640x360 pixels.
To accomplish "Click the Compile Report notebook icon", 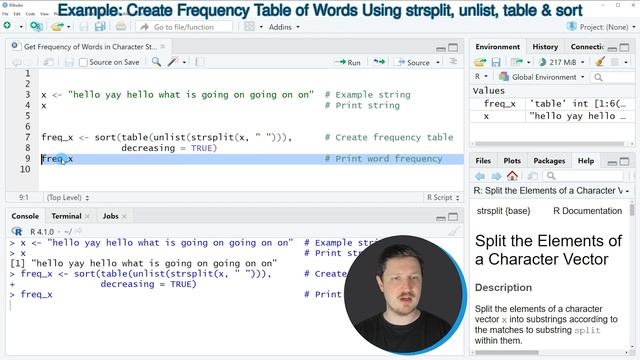I will 200,62.
